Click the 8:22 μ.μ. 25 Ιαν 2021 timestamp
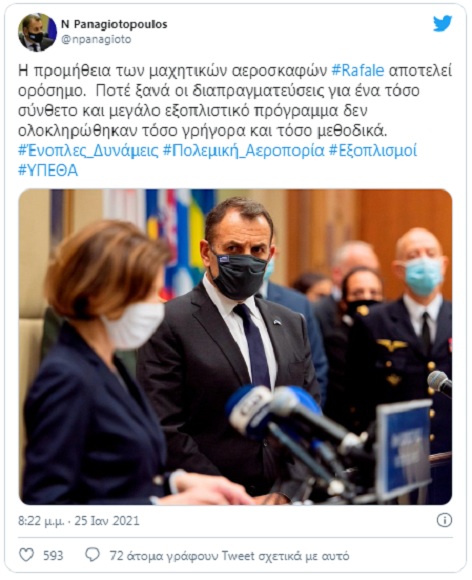472x580 pixels. [79, 521]
